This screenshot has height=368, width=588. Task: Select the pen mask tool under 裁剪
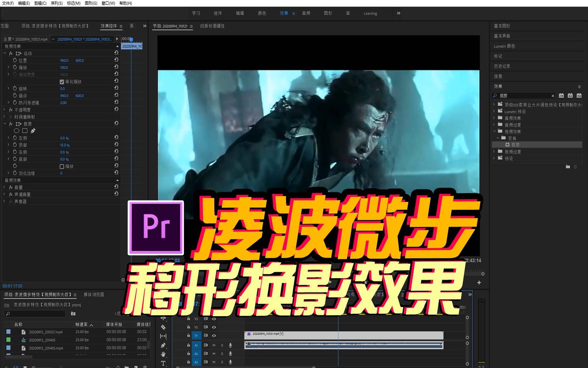pyautogui.click(x=33, y=131)
